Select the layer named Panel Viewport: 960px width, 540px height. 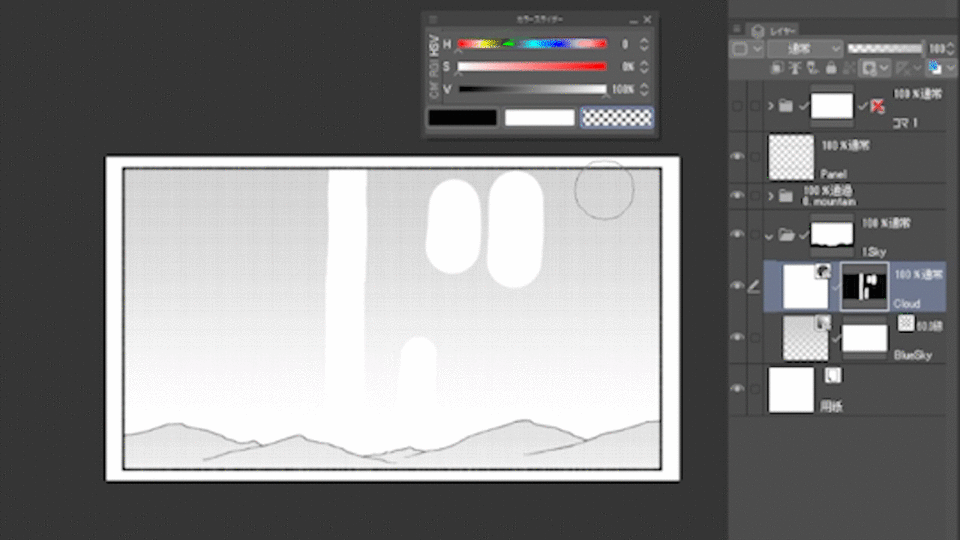tap(833, 174)
